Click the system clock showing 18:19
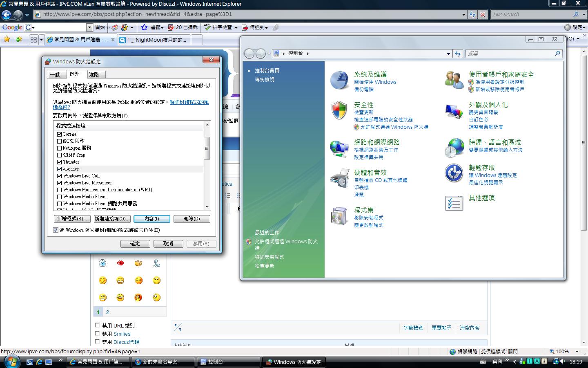588x368 pixels. coord(576,362)
